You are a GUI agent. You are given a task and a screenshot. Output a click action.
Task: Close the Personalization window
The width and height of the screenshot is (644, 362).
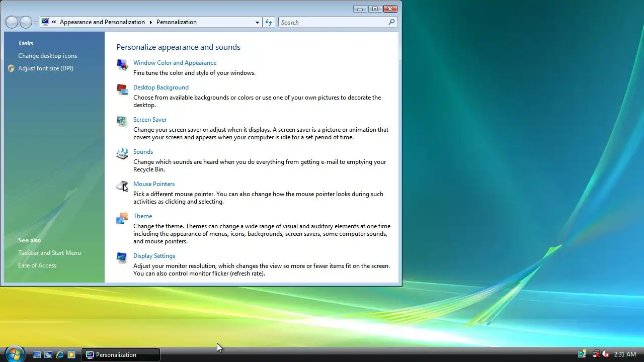click(390, 9)
